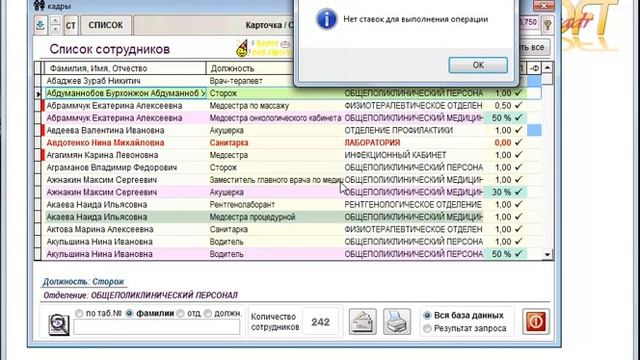This screenshot has width=640, height=360.
Task: Select the по таб.№ search option
Action: pos(79,313)
